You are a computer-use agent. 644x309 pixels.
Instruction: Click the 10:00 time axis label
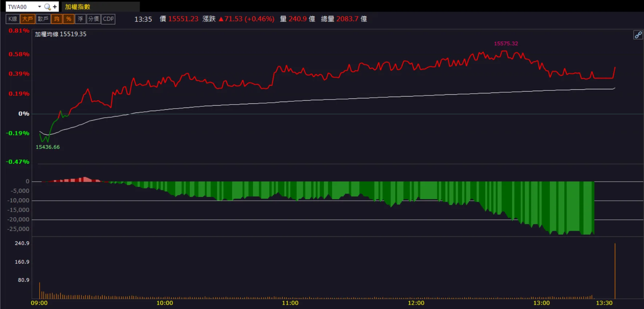click(x=165, y=303)
